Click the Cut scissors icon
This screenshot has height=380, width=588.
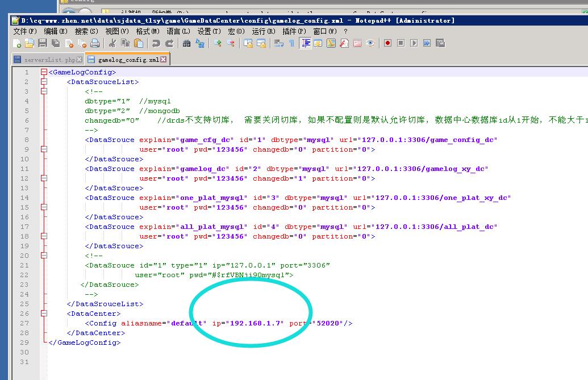112,43
